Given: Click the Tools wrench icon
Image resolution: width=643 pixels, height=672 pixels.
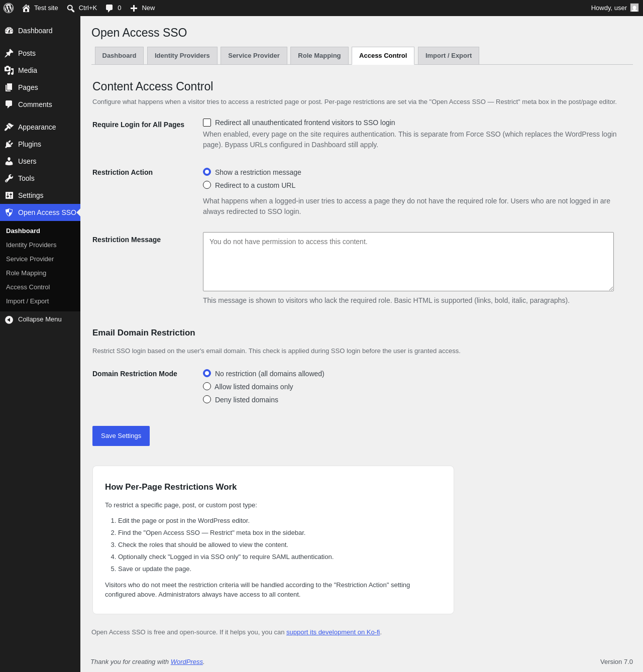Looking at the screenshot, I should pyautogui.click(x=9, y=178).
